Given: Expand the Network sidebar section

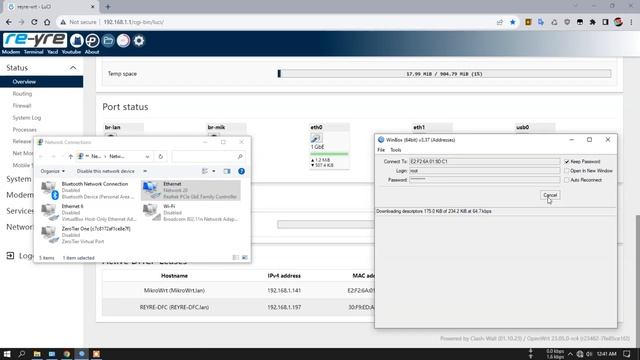Looking at the screenshot, I should [x=19, y=227].
